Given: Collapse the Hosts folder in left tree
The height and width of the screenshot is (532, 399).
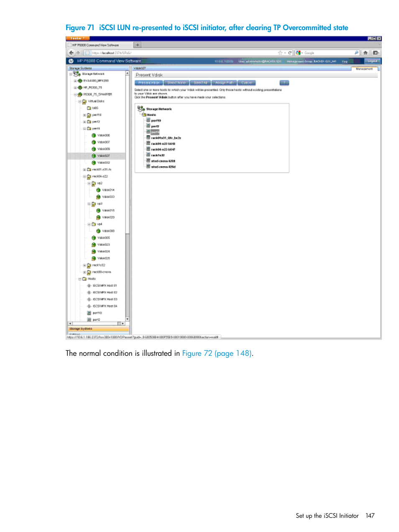Looking at the screenshot, I should 80,279.
